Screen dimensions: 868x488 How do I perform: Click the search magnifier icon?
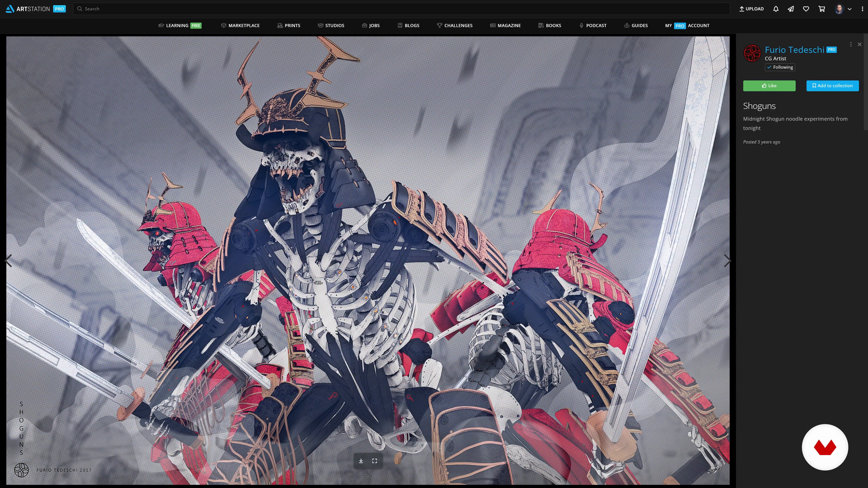(80, 9)
